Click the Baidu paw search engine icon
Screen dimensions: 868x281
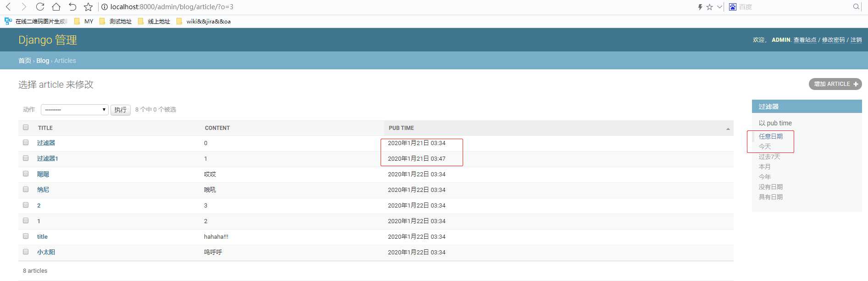pos(733,7)
